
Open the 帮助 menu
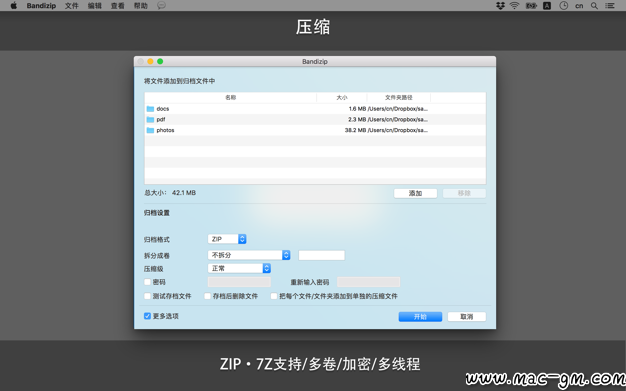tap(141, 6)
